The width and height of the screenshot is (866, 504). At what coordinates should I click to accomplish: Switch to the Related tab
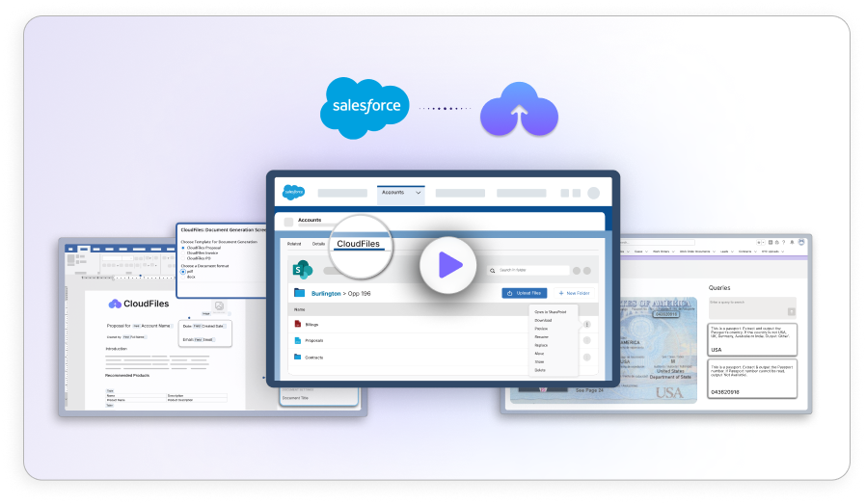294,244
